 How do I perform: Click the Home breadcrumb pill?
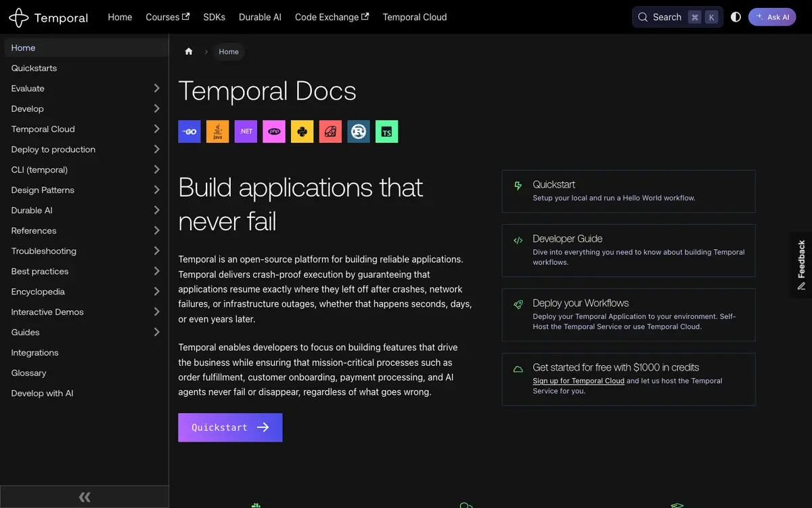click(x=229, y=51)
